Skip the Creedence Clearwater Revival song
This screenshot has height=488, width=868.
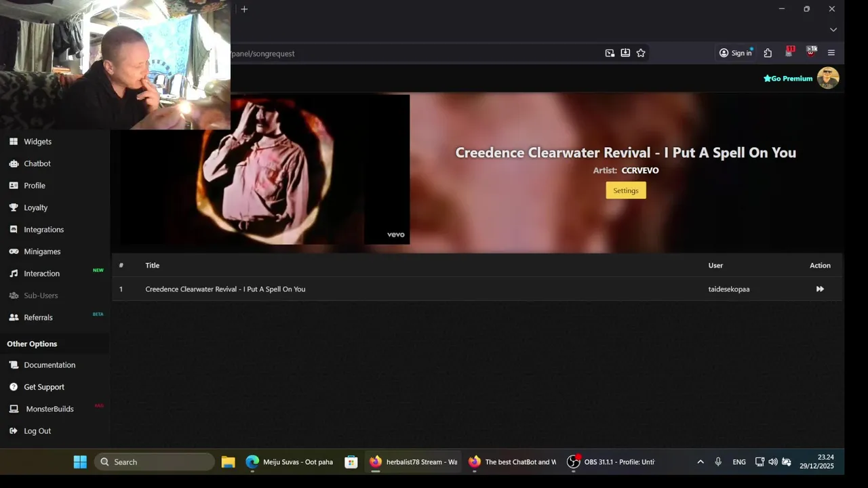coord(820,289)
